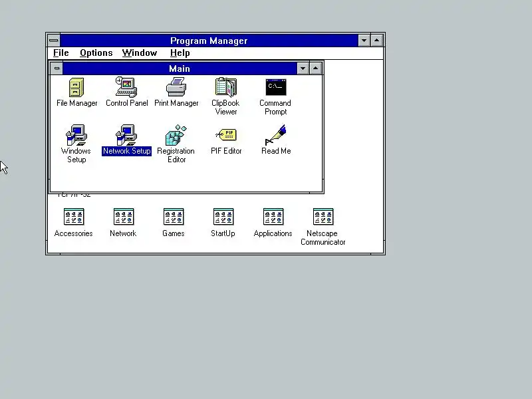
Task: Open Program Manager's control menu box
Action: click(54, 41)
